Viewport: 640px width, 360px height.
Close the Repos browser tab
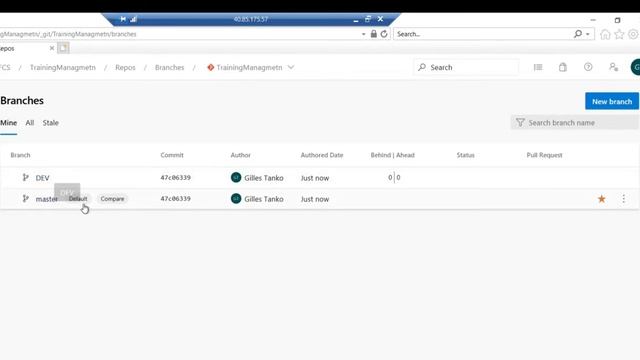point(52,48)
